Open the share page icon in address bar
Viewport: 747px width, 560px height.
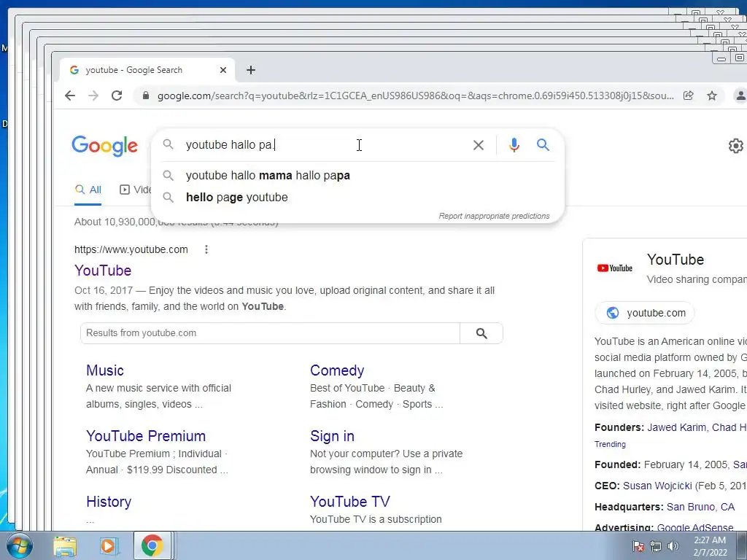tap(689, 96)
